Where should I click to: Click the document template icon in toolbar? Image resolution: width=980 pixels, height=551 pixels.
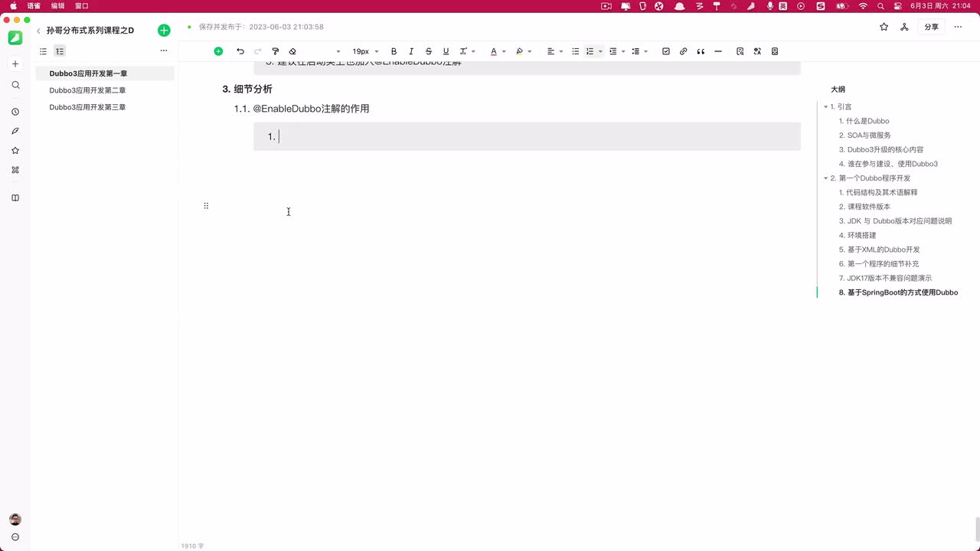tap(775, 51)
